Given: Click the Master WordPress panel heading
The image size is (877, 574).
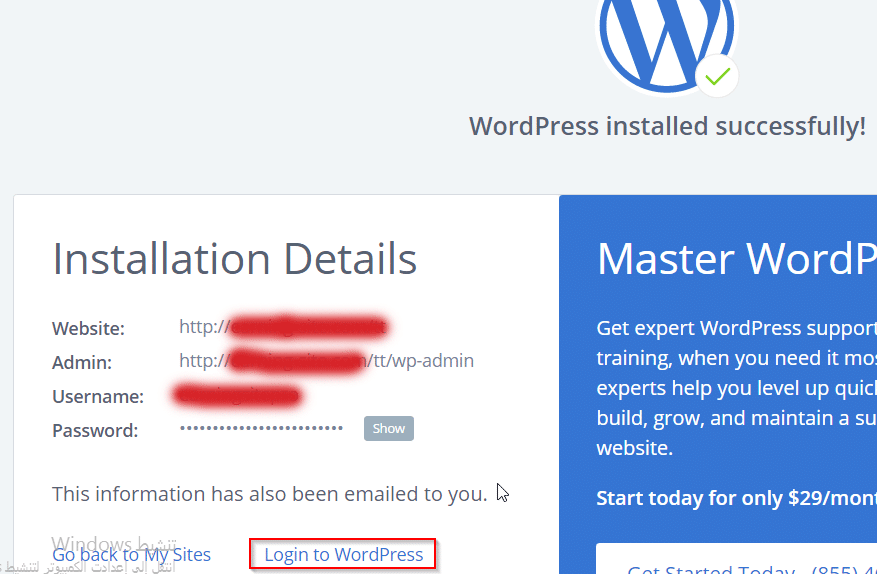Looking at the screenshot, I should tap(737, 259).
